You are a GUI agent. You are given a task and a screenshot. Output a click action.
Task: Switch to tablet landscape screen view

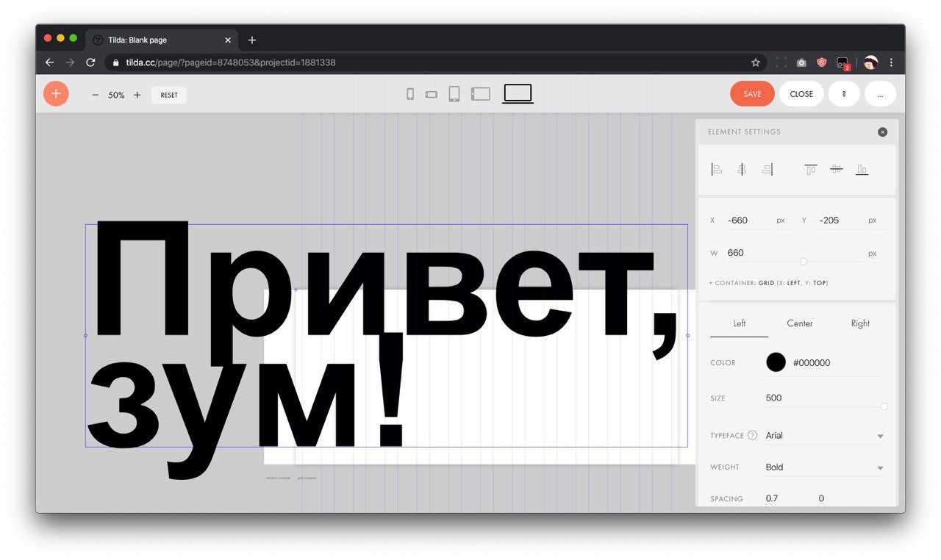click(x=481, y=94)
